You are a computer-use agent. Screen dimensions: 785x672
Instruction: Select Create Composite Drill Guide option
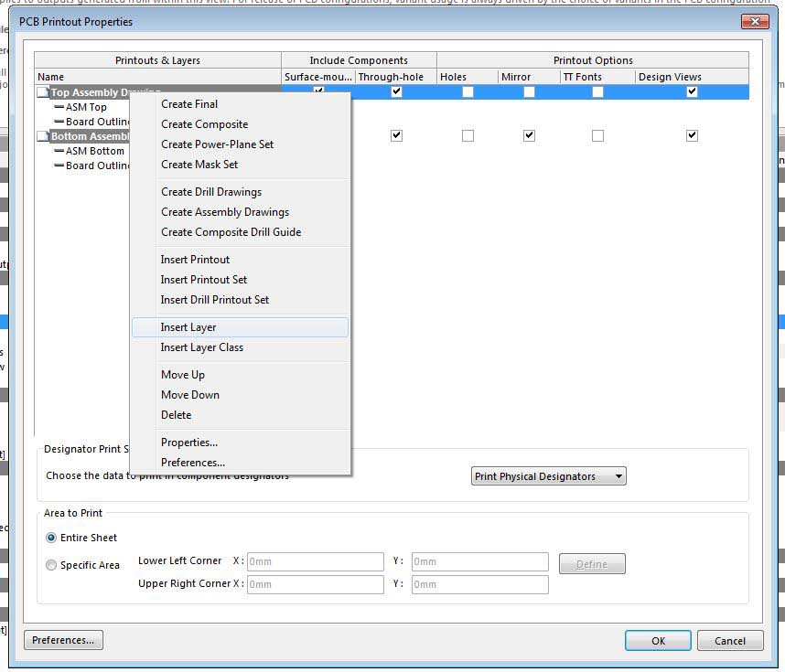(x=231, y=232)
